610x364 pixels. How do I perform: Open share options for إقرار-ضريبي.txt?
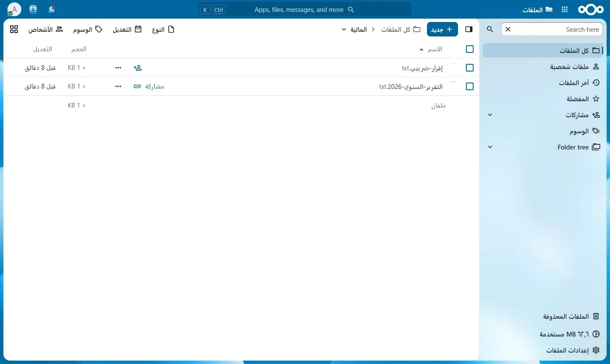(138, 68)
